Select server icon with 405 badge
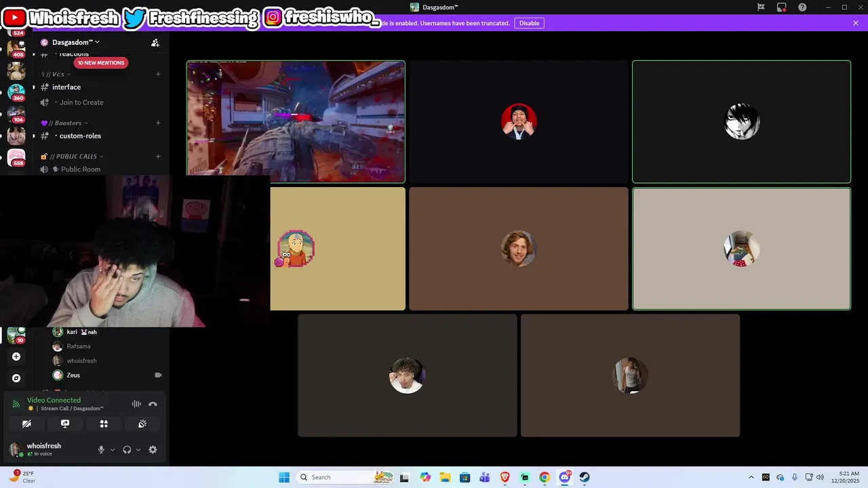The height and width of the screenshot is (488, 868). 16,49
